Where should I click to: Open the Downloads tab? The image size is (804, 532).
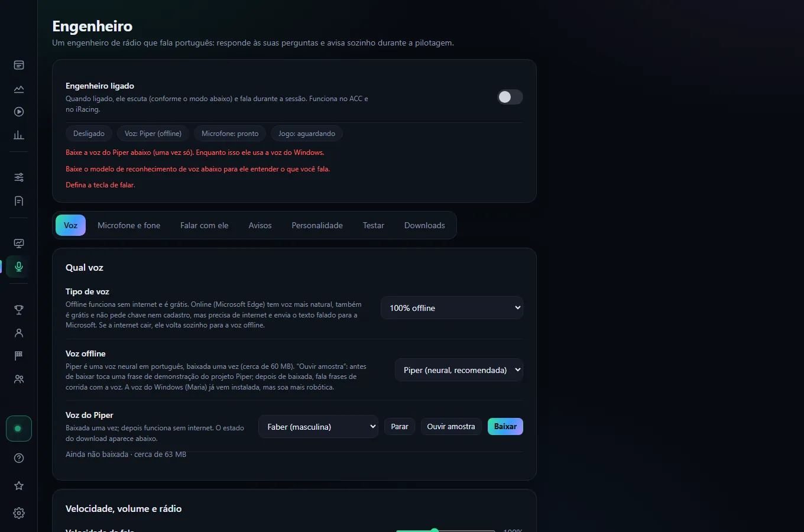(424, 225)
